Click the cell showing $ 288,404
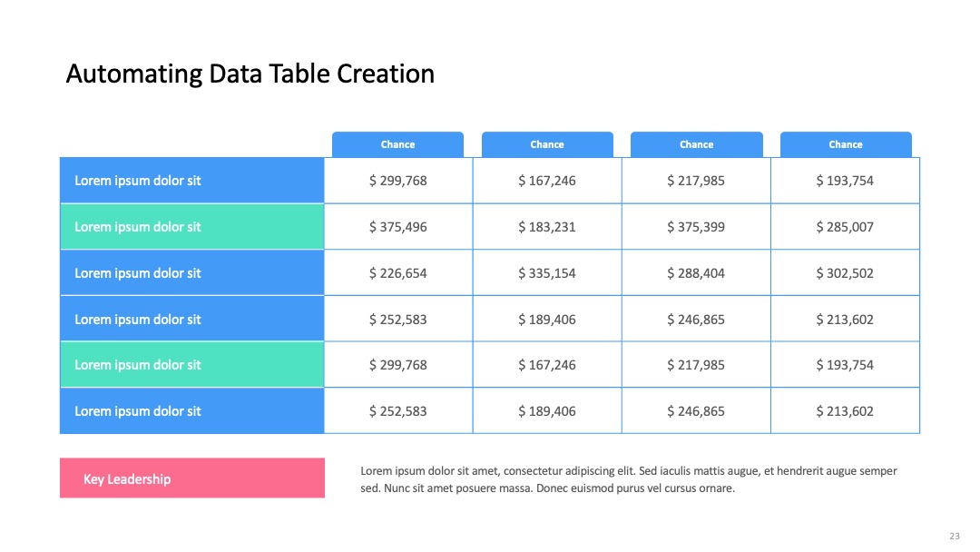 pos(696,273)
